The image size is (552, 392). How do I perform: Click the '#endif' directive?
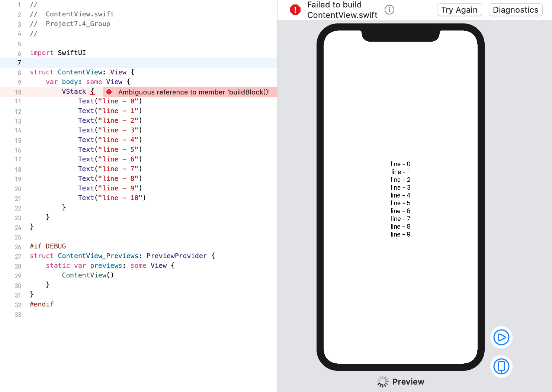pyautogui.click(x=42, y=304)
